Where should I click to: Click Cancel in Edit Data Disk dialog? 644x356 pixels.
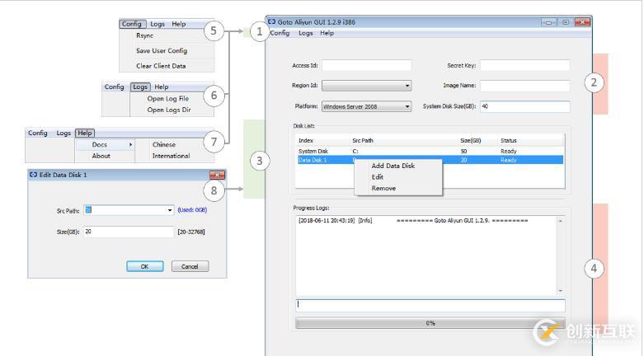point(190,266)
